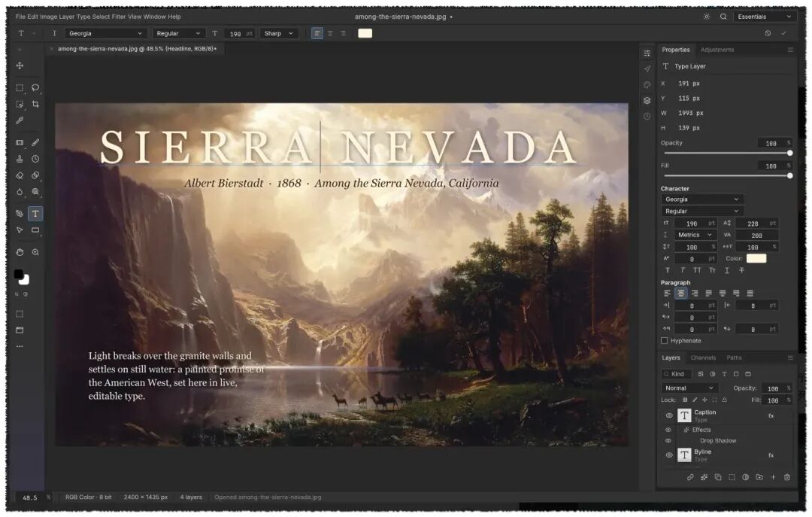Open the Sharp anti-aliasing dropdown

[278, 33]
